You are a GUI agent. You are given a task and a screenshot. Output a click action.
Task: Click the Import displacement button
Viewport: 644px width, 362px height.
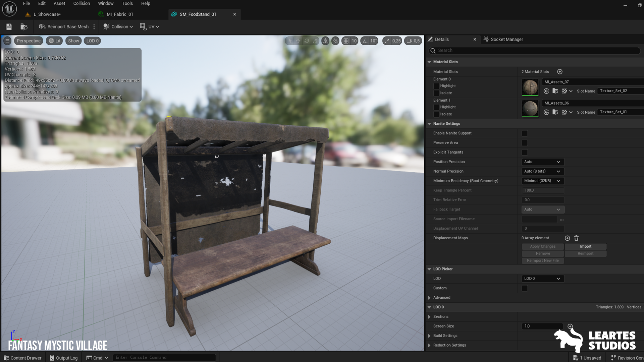coord(585,246)
